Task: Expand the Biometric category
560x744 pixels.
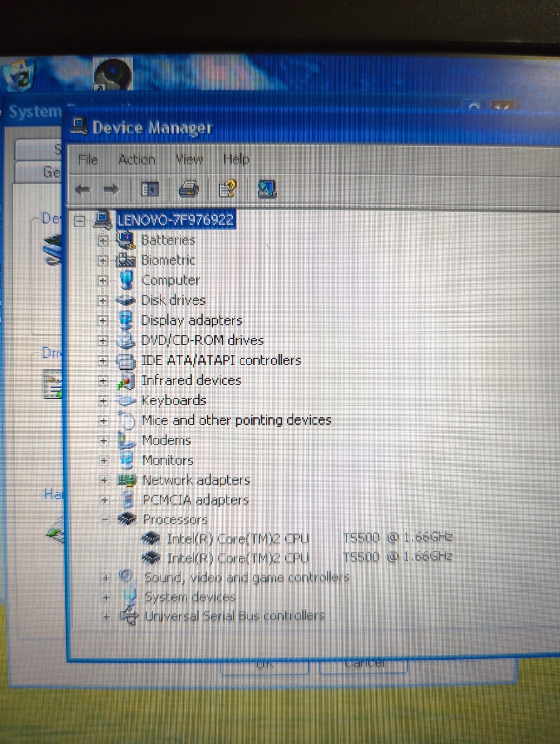Action: 103,261
